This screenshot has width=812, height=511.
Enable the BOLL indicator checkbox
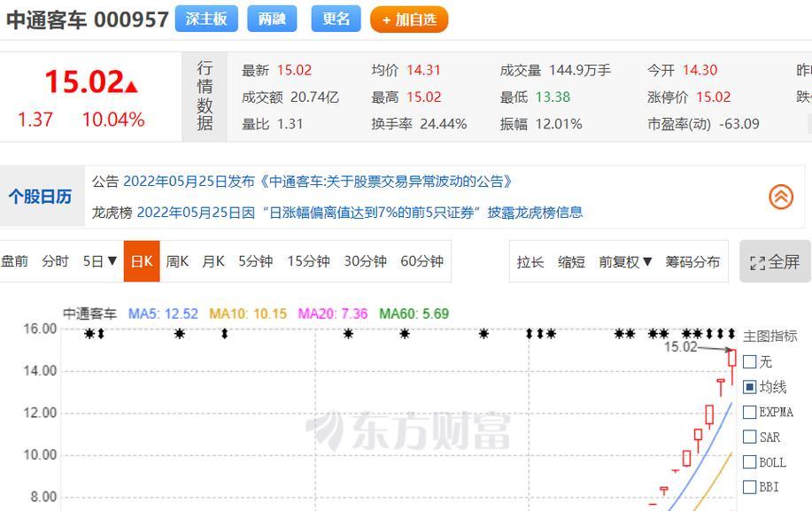749,461
